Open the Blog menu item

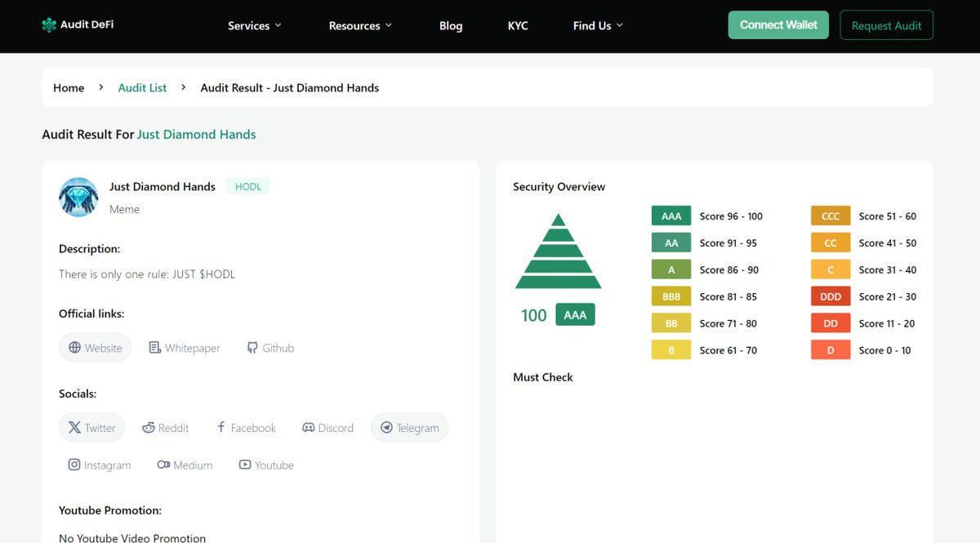[451, 25]
